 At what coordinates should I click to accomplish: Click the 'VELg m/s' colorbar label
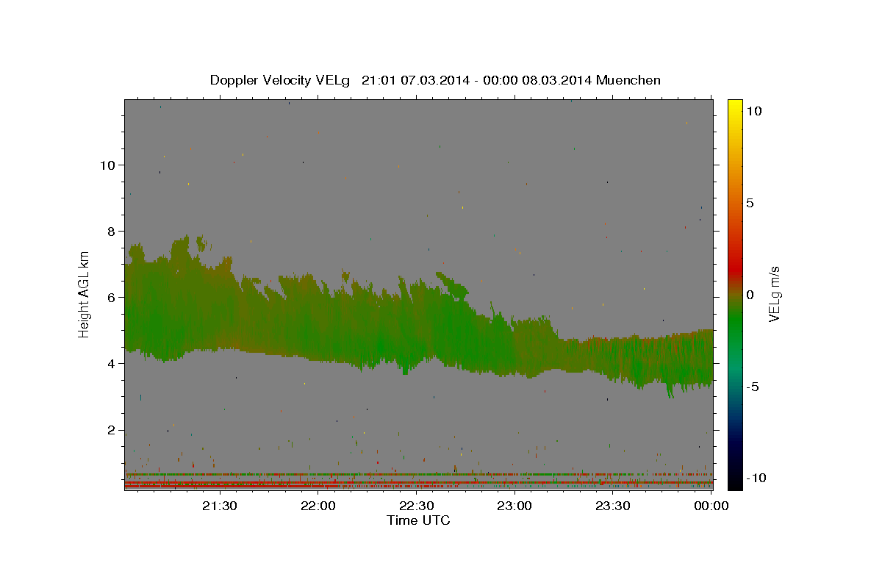[774, 294]
